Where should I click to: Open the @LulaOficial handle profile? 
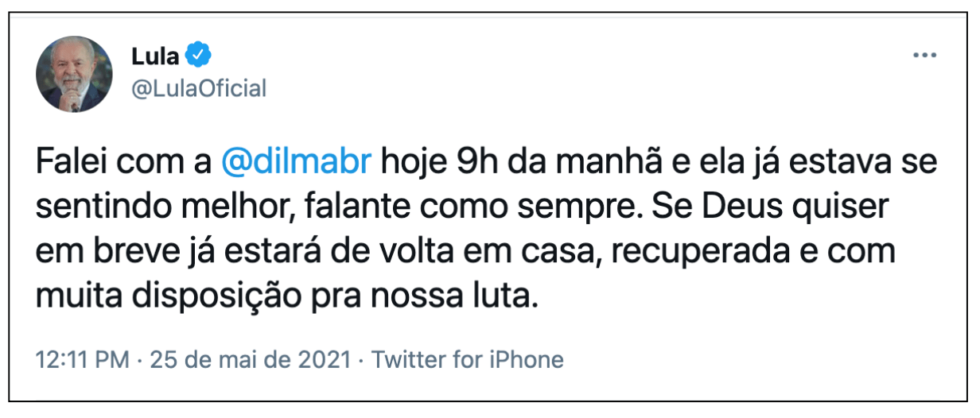[x=198, y=88]
